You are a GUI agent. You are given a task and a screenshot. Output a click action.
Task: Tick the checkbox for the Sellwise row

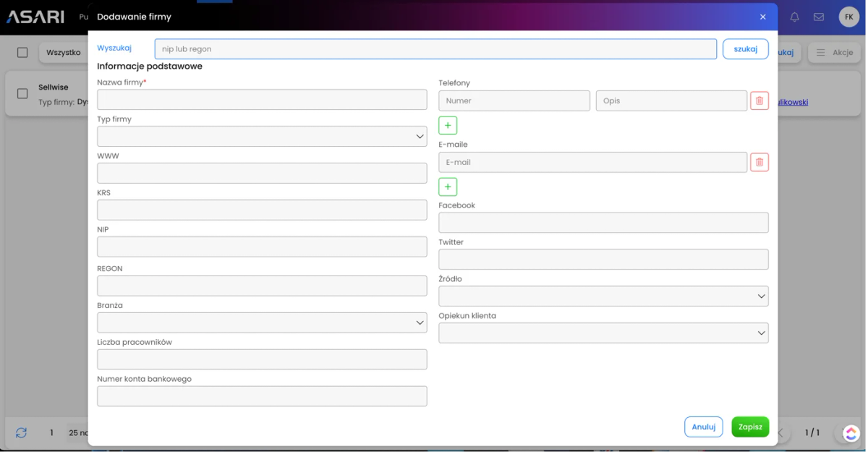[x=22, y=94]
